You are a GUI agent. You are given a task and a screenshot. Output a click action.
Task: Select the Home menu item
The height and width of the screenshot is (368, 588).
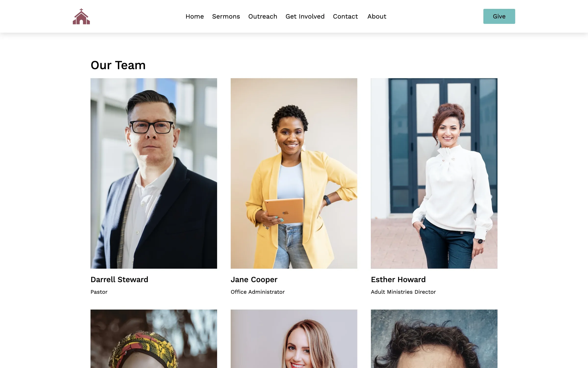[x=195, y=16]
